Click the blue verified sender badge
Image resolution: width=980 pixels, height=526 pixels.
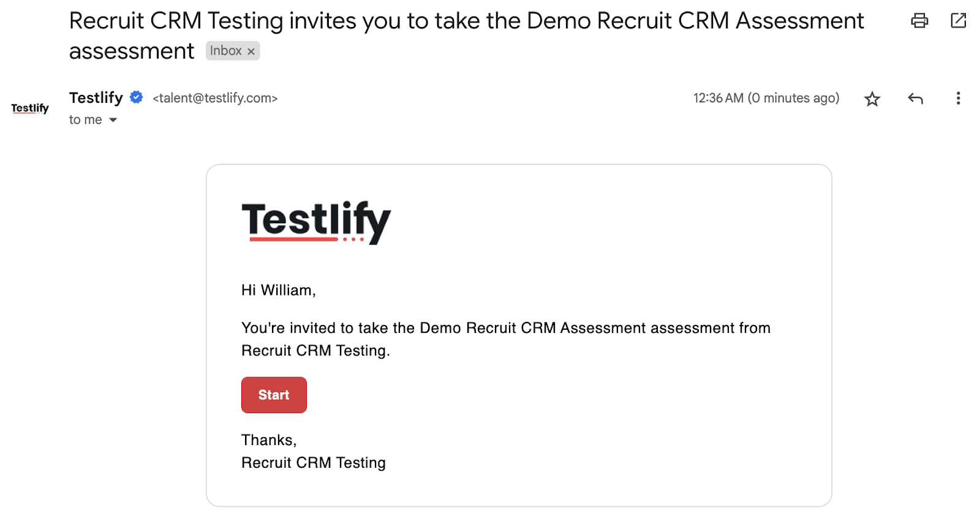[x=137, y=97]
